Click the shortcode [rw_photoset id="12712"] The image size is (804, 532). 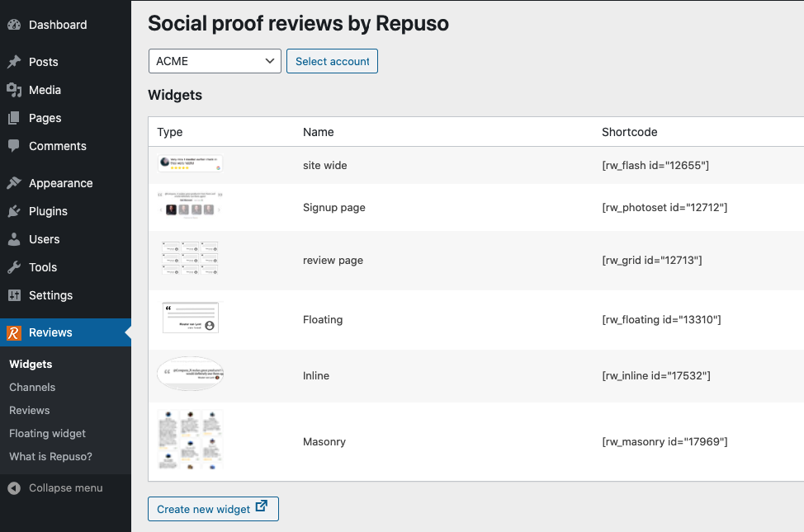click(x=664, y=208)
